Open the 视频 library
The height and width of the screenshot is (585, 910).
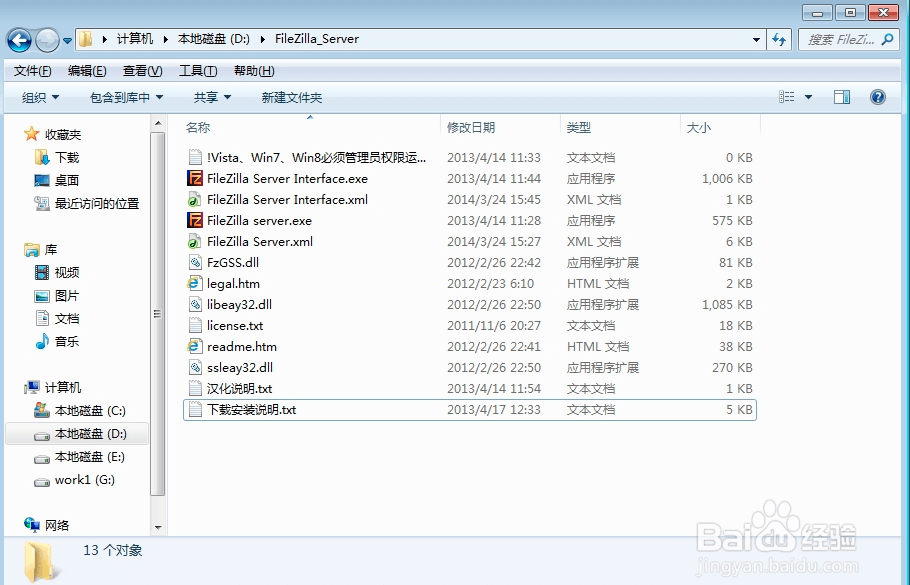[x=57, y=272]
